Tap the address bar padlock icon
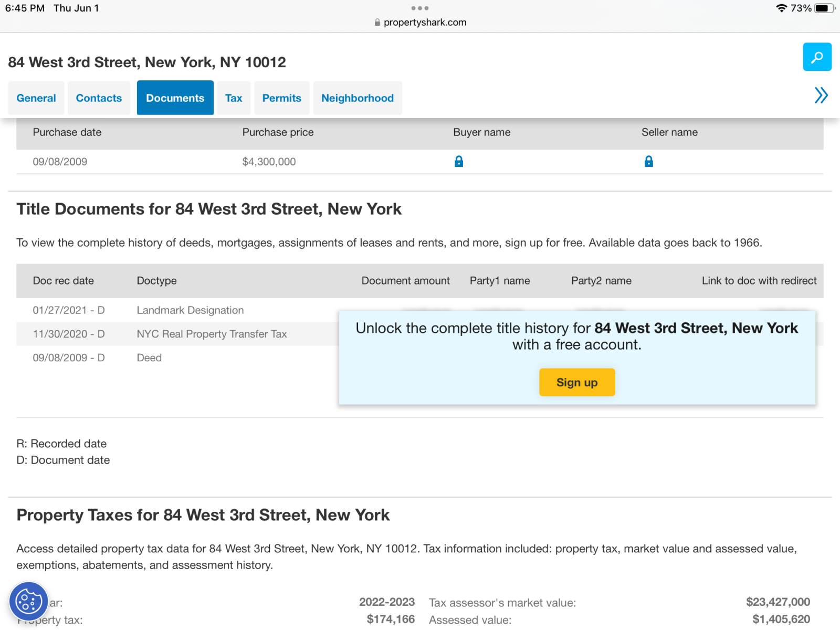This screenshot has width=840, height=630. [377, 23]
